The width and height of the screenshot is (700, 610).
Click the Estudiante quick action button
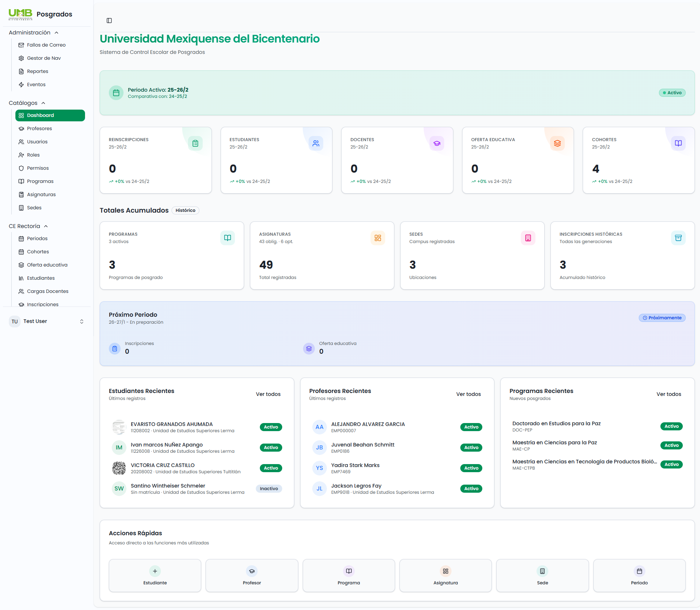155,576
